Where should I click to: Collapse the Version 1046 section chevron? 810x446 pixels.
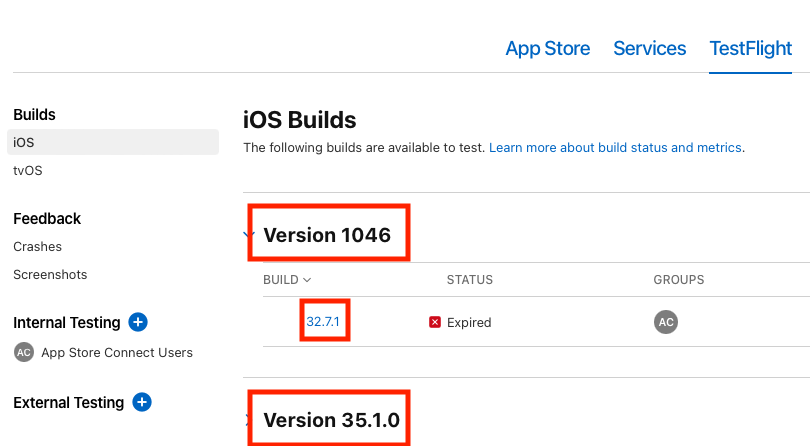coord(247,235)
